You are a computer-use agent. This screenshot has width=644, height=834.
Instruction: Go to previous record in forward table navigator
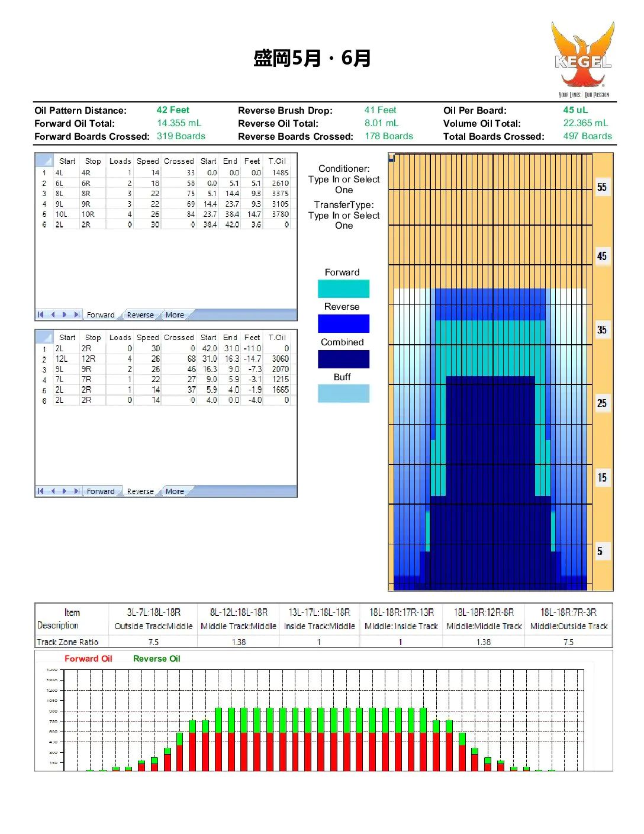point(53,315)
